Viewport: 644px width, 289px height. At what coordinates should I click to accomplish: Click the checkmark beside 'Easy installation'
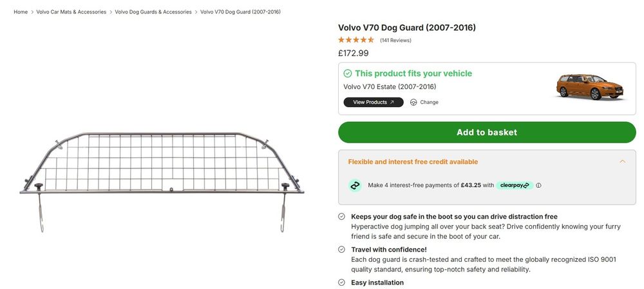(342, 283)
